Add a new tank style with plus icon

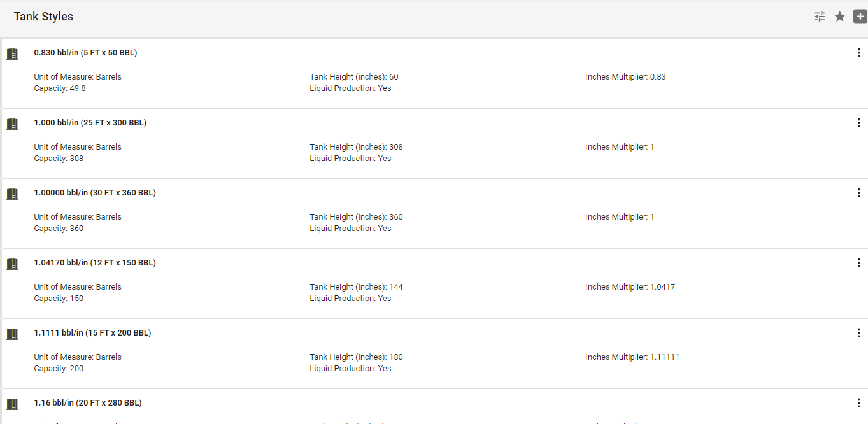click(x=860, y=17)
